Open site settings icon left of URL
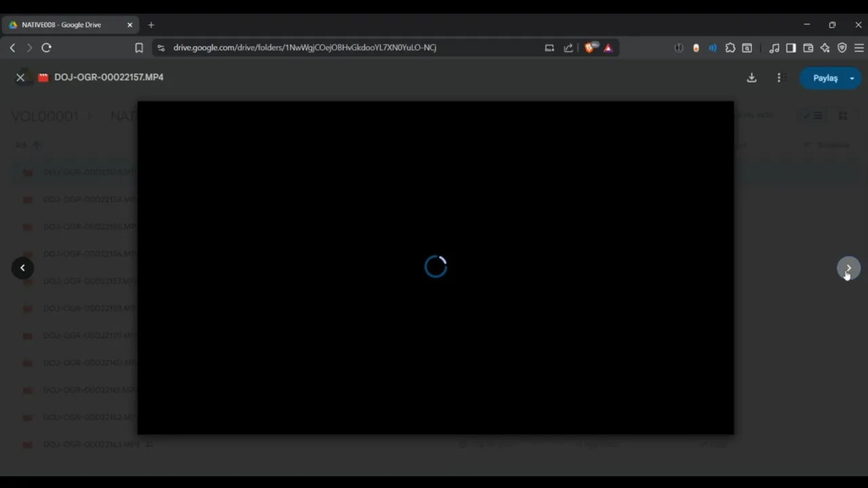Viewport: 868px width, 488px height. tap(161, 47)
